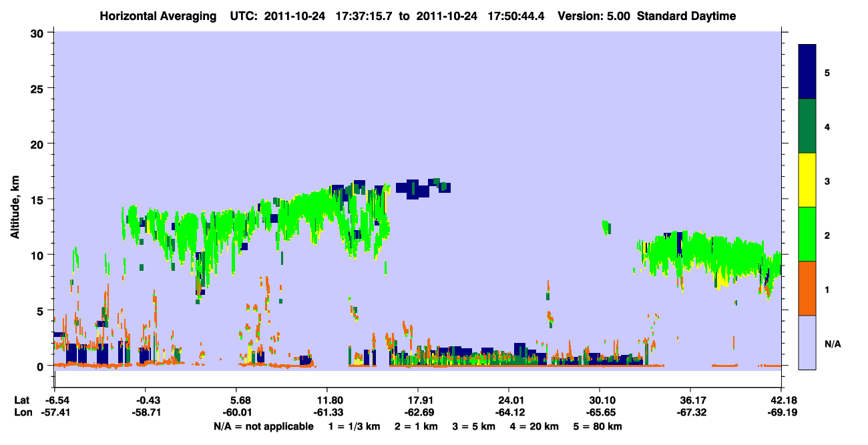The image size is (868, 445).
Task: Click the y-axis tick label '15'
Action: 39,199
